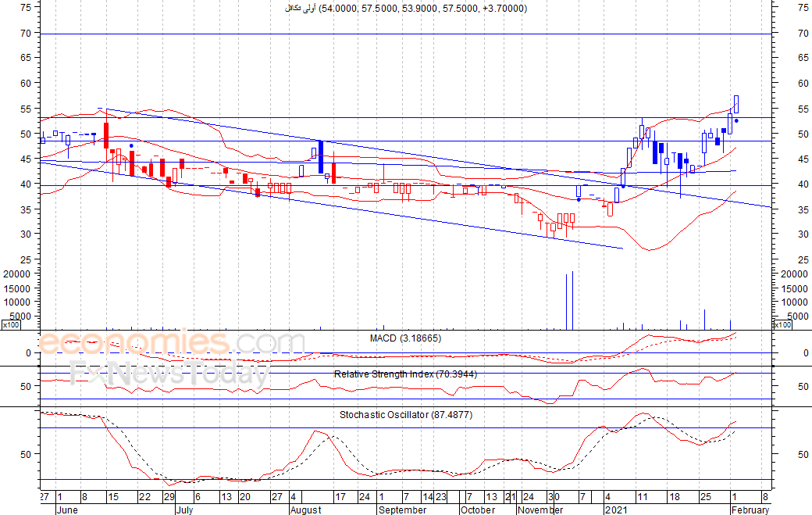The width and height of the screenshot is (812, 515).
Task: Click the 65 price on right axis
Action: [803, 58]
